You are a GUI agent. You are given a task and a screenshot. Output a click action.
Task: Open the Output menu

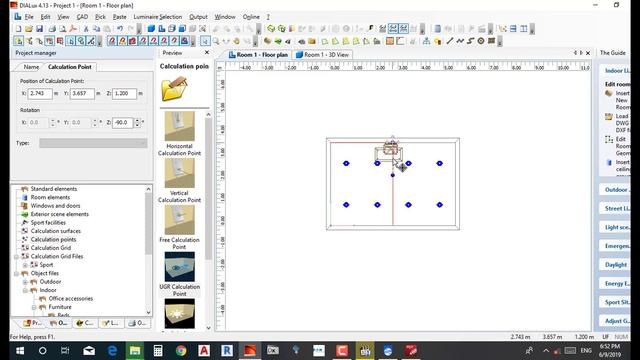point(198,17)
